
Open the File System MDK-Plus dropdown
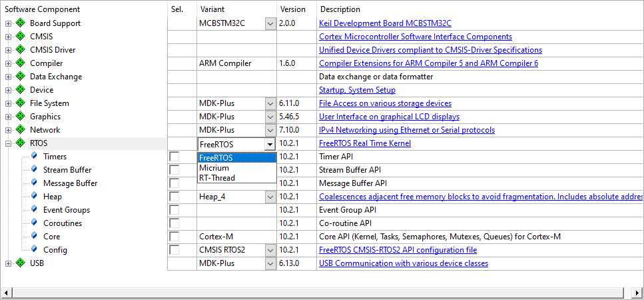pyautogui.click(x=270, y=103)
